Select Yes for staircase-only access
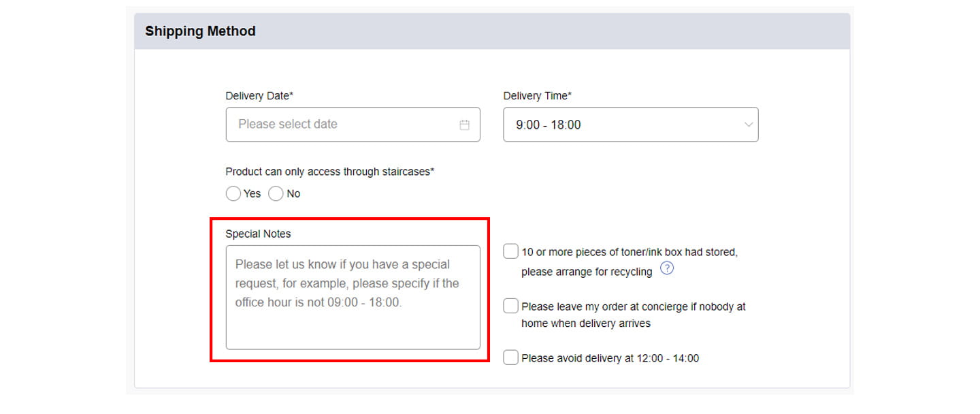This screenshot has width=980, height=414. click(x=233, y=193)
